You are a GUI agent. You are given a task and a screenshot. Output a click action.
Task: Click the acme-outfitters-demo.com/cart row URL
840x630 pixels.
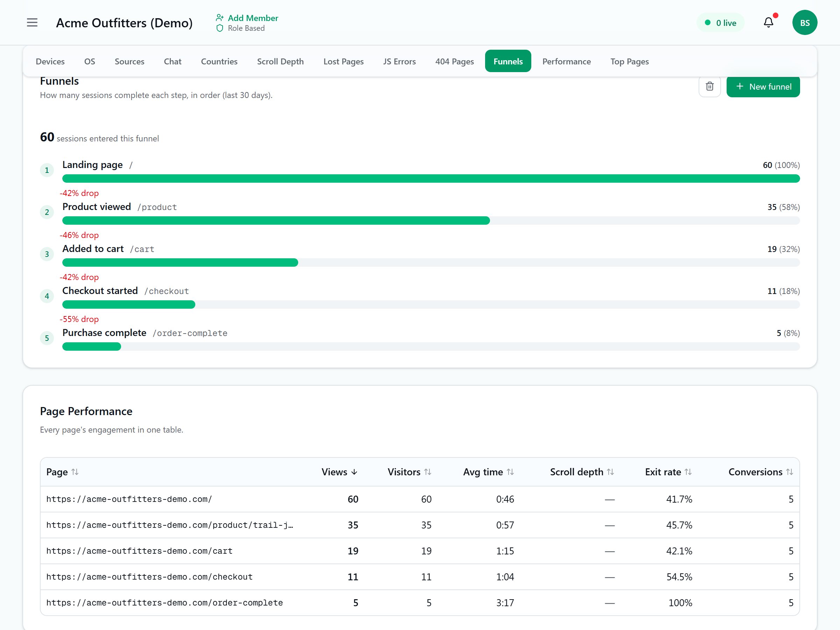(x=139, y=551)
